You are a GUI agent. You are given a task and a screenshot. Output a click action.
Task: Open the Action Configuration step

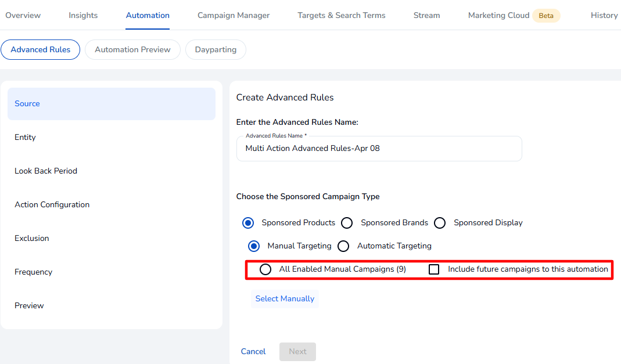click(52, 205)
